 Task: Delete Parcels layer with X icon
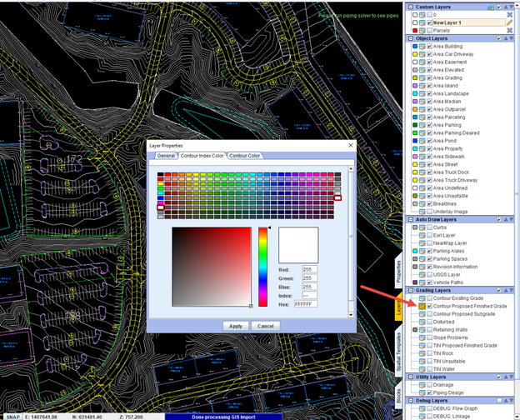coord(509,31)
